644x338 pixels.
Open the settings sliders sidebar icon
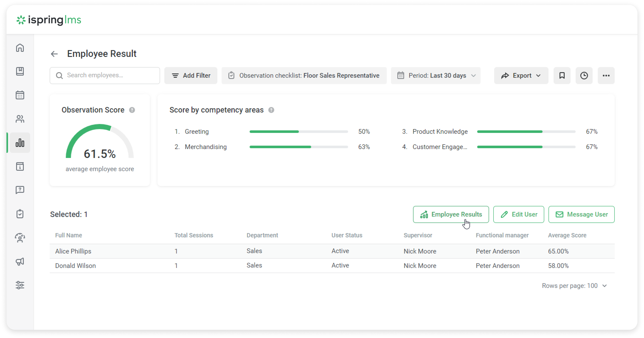tap(20, 285)
